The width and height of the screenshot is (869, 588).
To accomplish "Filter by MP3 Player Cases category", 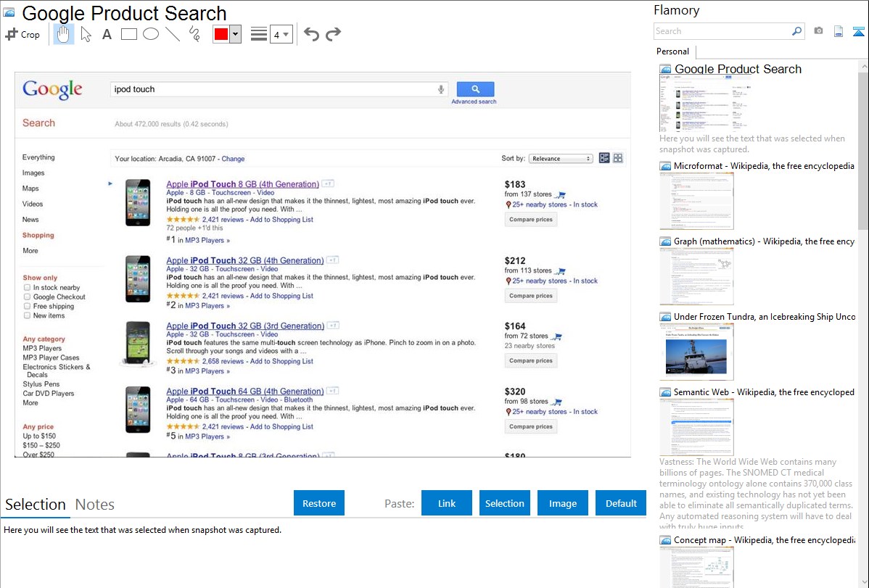I will click(x=51, y=357).
